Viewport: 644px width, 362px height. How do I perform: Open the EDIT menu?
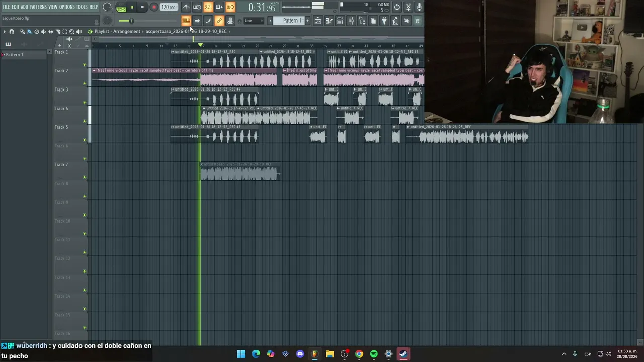point(16,7)
